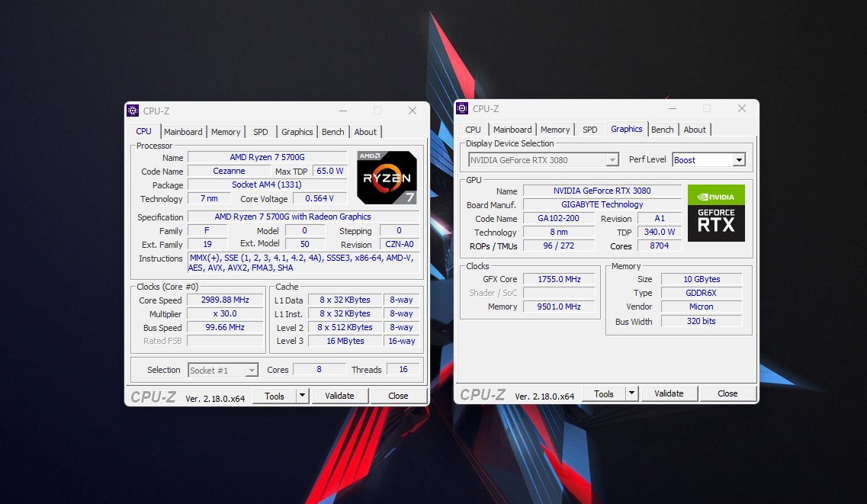Click GPU TDP value 340.0 W
The width and height of the screenshot is (867, 504).
click(659, 232)
